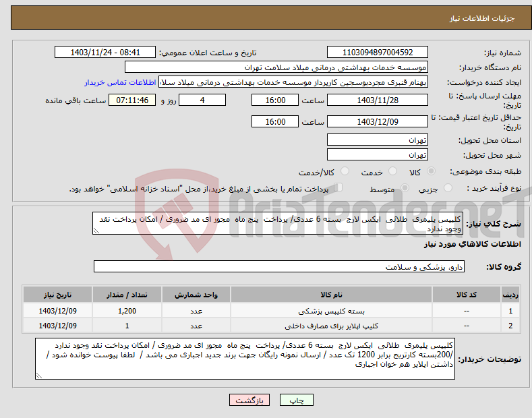Select the کالا/خدمت radio button
Screen dimensions: 532x418
[345, 171]
